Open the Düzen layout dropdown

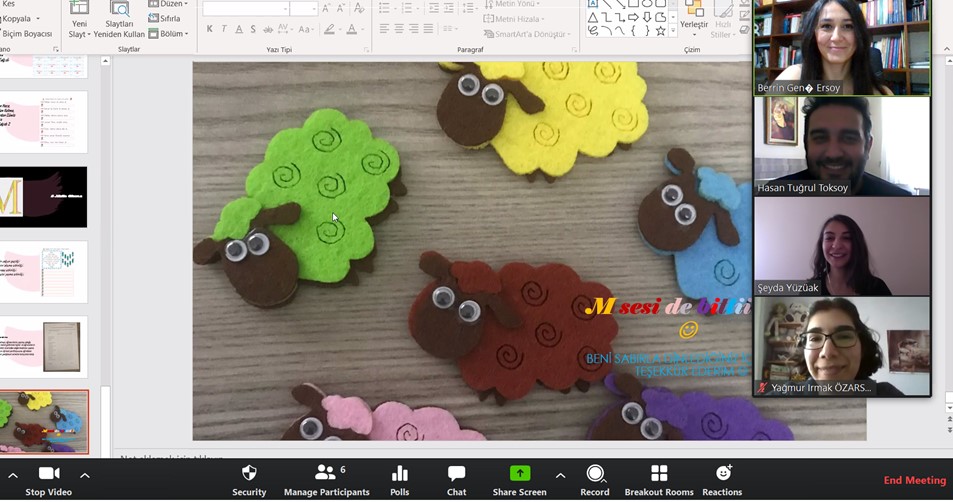[167, 4]
